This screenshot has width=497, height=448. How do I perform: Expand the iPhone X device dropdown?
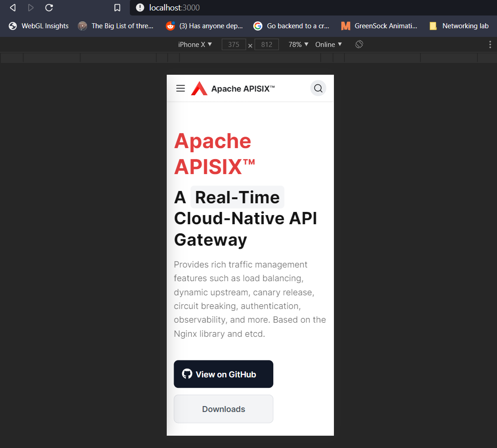tap(195, 45)
